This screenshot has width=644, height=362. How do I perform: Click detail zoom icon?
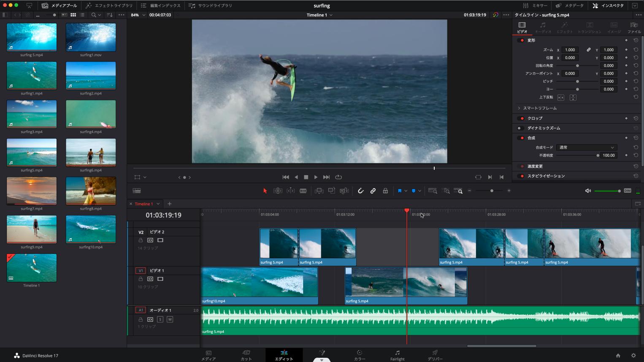[x=446, y=191]
